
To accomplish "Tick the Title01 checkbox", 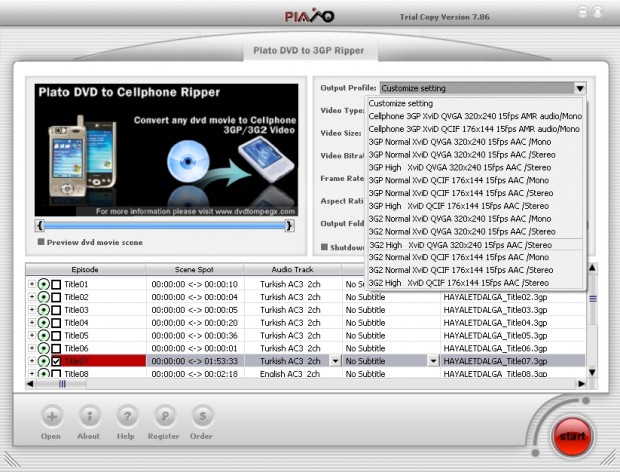I will click(56, 284).
